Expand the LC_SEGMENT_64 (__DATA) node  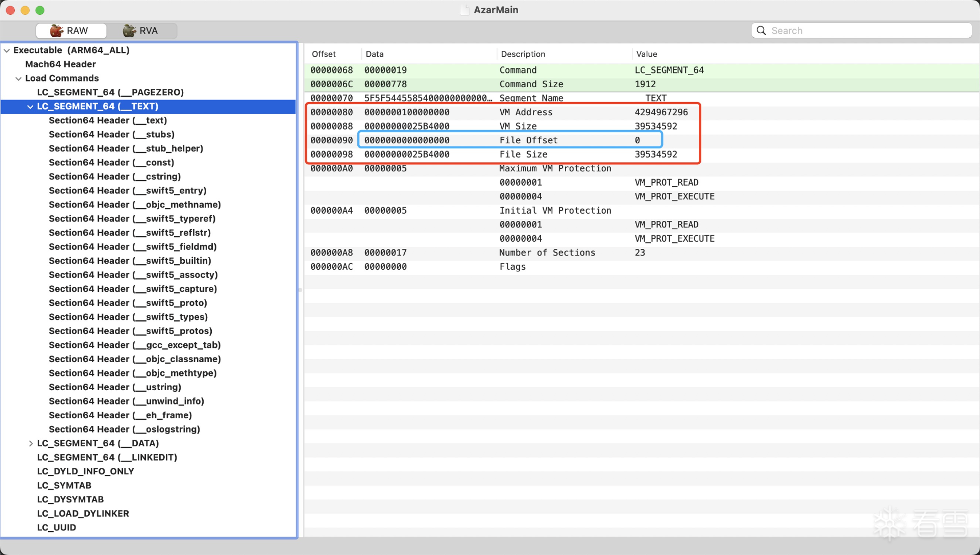point(31,443)
